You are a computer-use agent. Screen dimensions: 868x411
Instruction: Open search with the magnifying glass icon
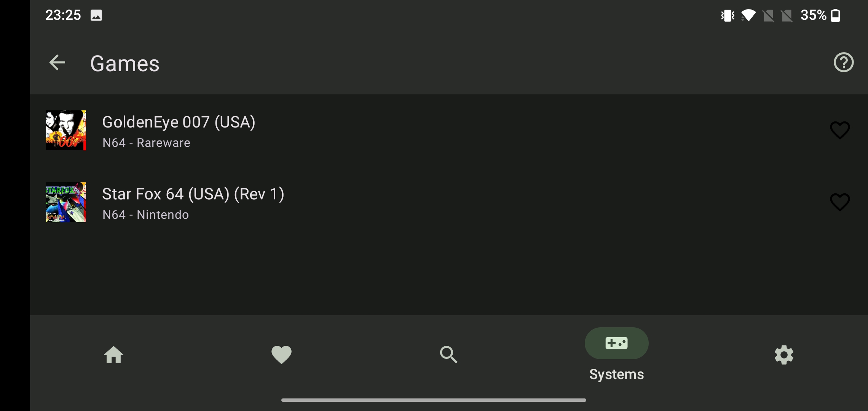[x=449, y=355]
